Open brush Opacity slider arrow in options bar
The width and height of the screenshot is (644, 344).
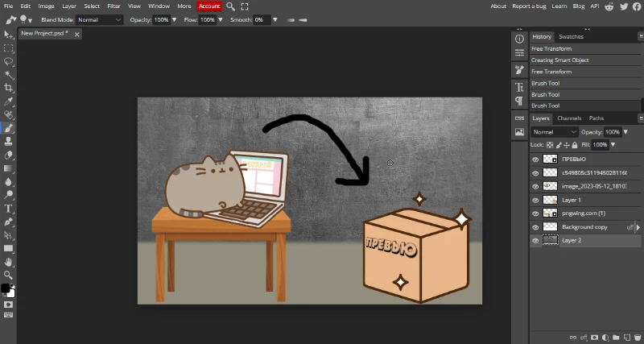point(174,19)
